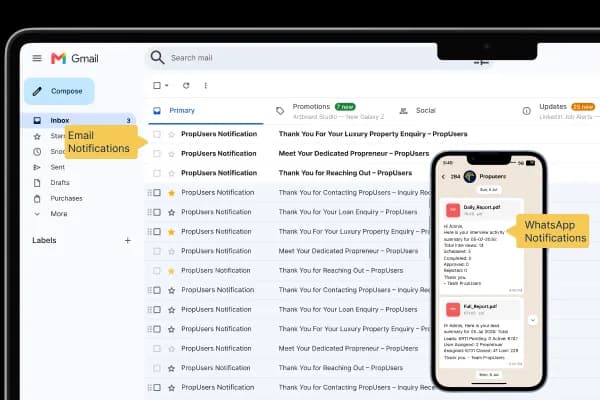Click the Promotions new badge
The height and width of the screenshot is (400, 600).
345,106
